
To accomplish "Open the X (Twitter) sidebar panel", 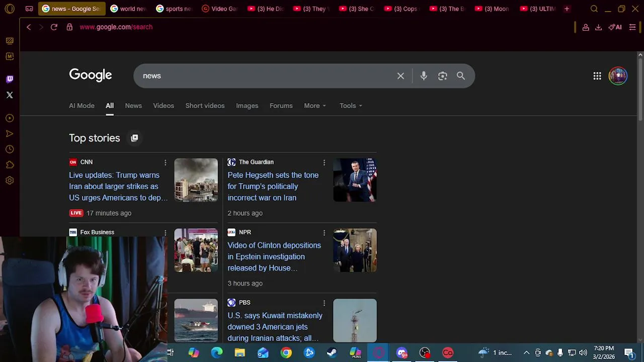I will coord(10,95).
